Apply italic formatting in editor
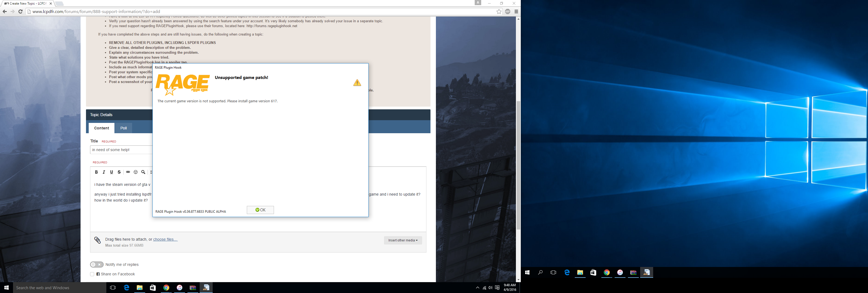Screen dimensions: 868x293 104,172
